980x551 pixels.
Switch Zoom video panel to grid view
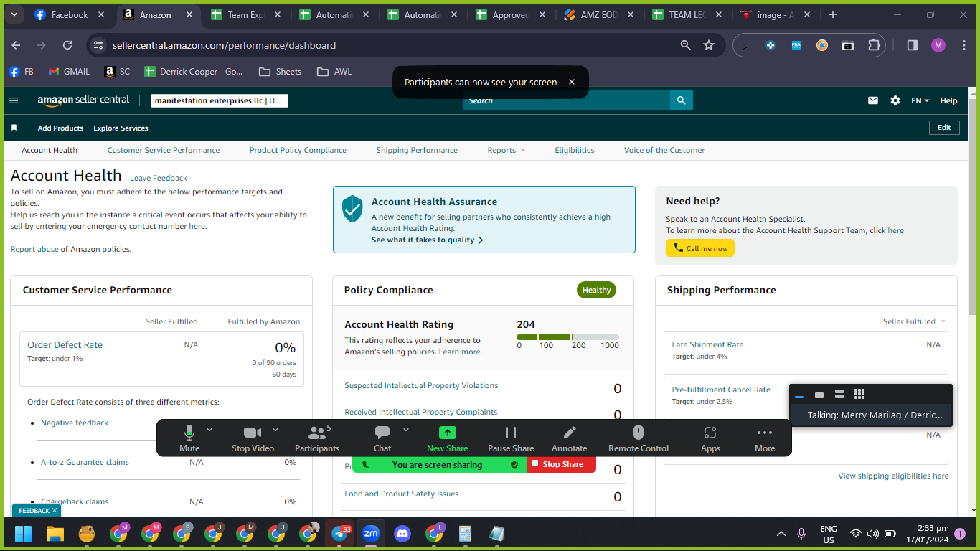tap(859, 394)
